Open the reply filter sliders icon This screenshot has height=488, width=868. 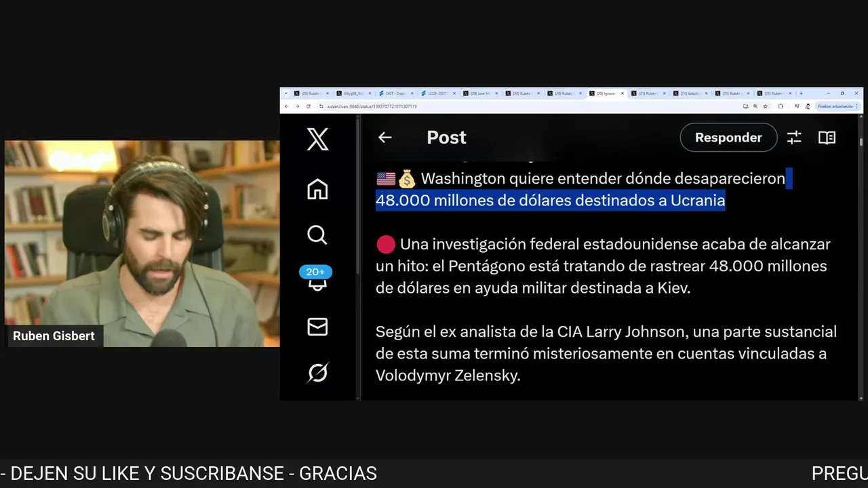pyautogui.click(x=794, y=138)
